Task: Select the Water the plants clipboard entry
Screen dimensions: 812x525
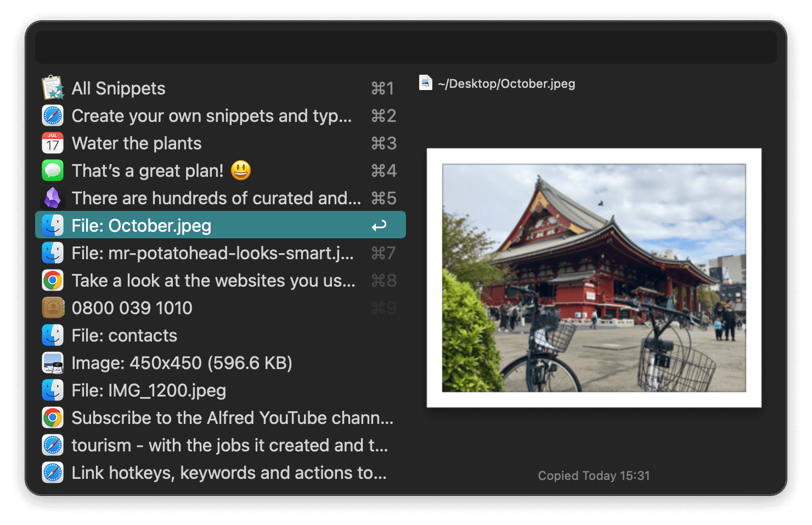Action: click(137, 143)
